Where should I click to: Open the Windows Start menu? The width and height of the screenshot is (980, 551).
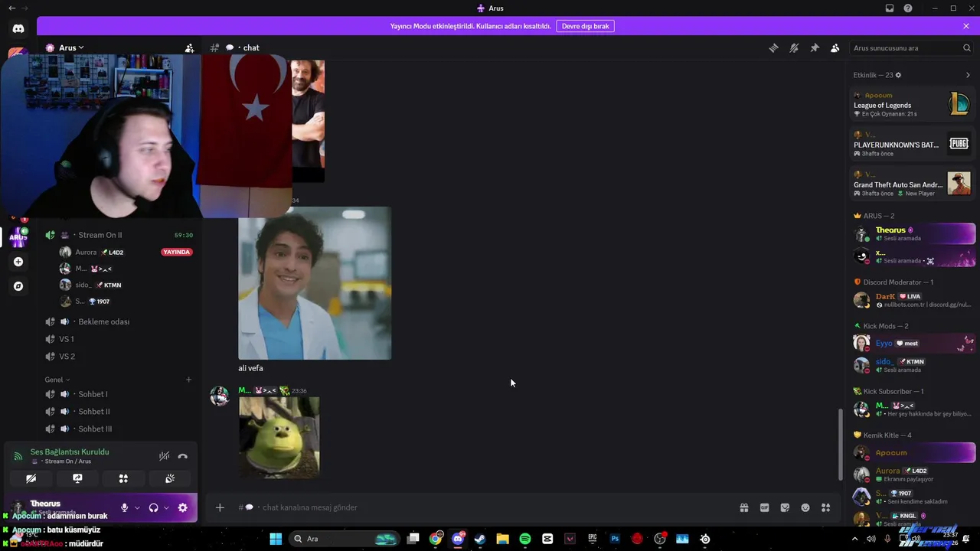[276, 539]
